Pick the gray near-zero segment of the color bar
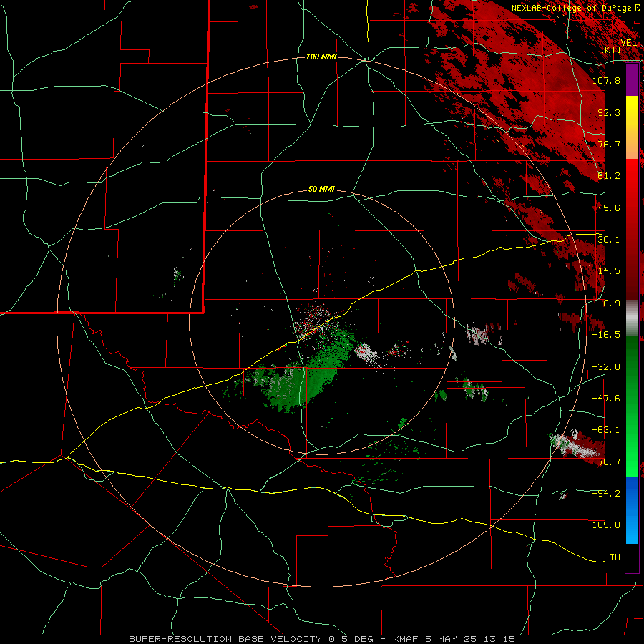644x644 pixels. tap(632, 318)
